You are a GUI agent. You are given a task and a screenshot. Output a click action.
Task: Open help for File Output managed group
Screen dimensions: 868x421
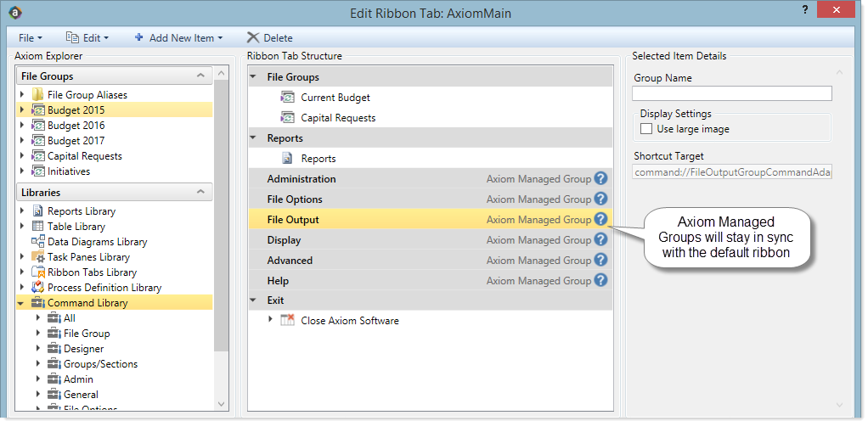click(x=601, y=219)
